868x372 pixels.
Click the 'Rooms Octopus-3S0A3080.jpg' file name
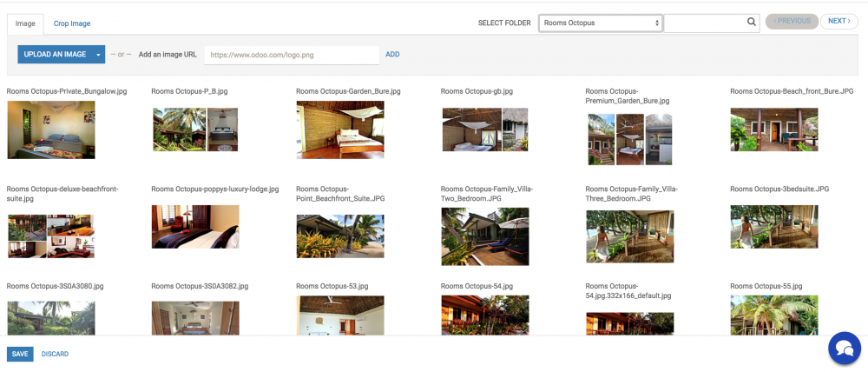coord(55,286)
